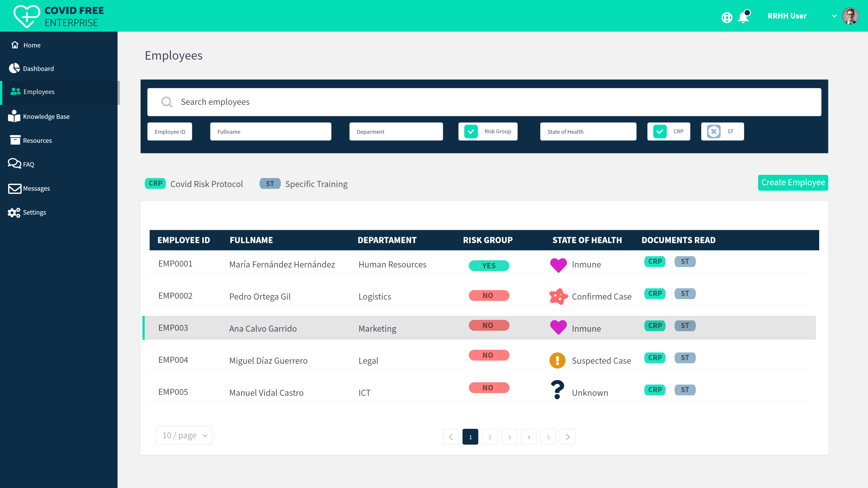Go to Dashboard in sidebar
The height and width of the screenshot is (488, 868).
(38, 68)
